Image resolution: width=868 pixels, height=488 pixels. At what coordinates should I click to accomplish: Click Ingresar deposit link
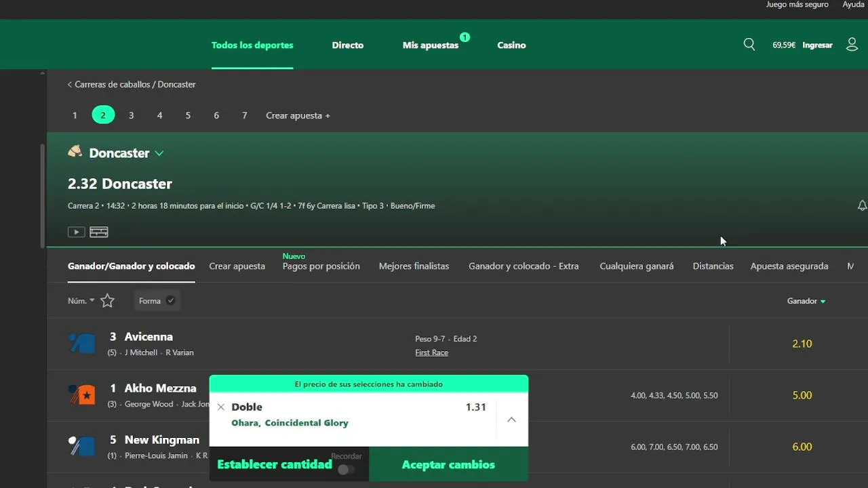pyautogui.click(x=817, y=45)
